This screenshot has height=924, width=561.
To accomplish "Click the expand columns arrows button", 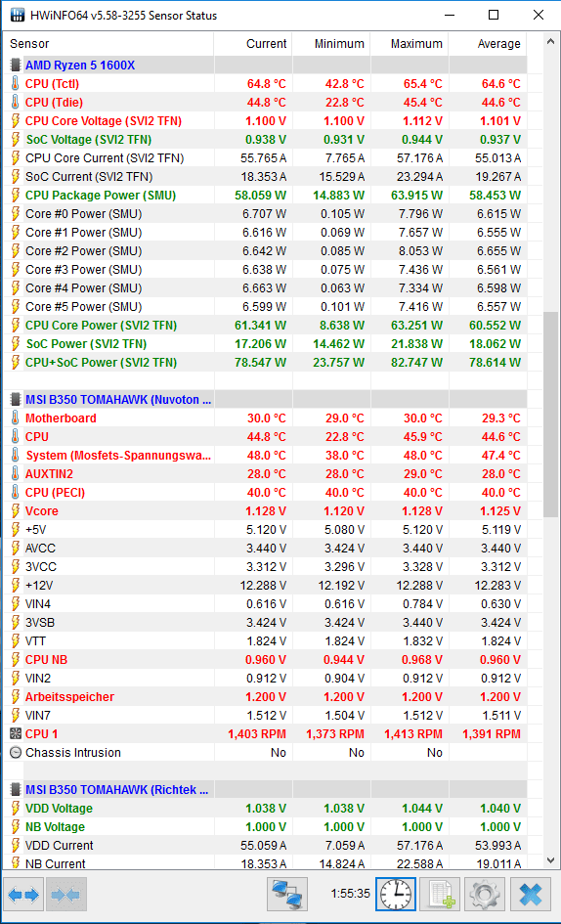I will point(24,895).
